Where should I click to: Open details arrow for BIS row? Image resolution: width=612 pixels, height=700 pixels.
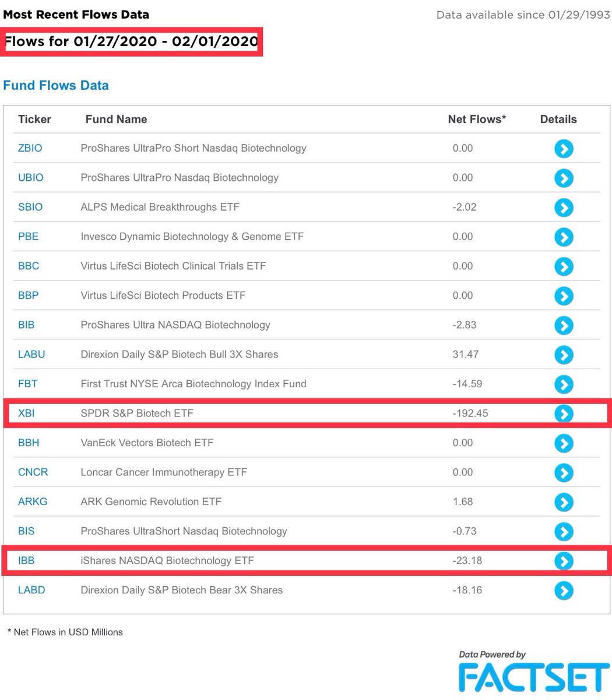(564, 531)
